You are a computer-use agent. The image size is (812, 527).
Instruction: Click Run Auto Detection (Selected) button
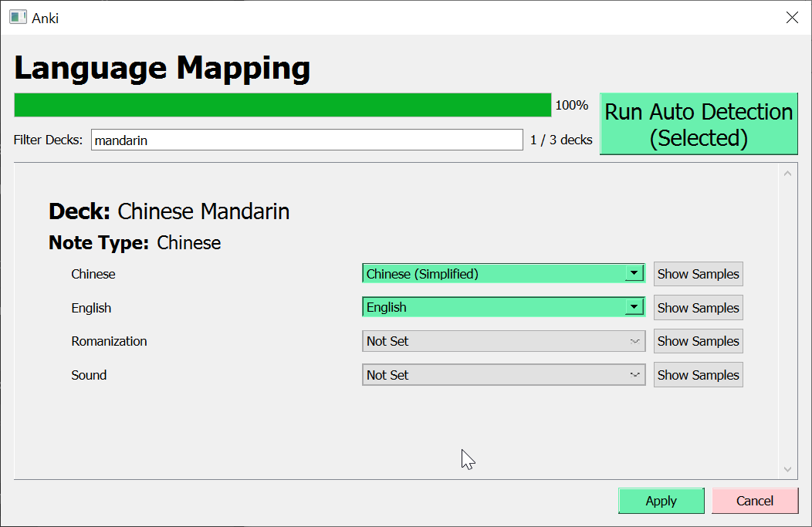(699, 124)
